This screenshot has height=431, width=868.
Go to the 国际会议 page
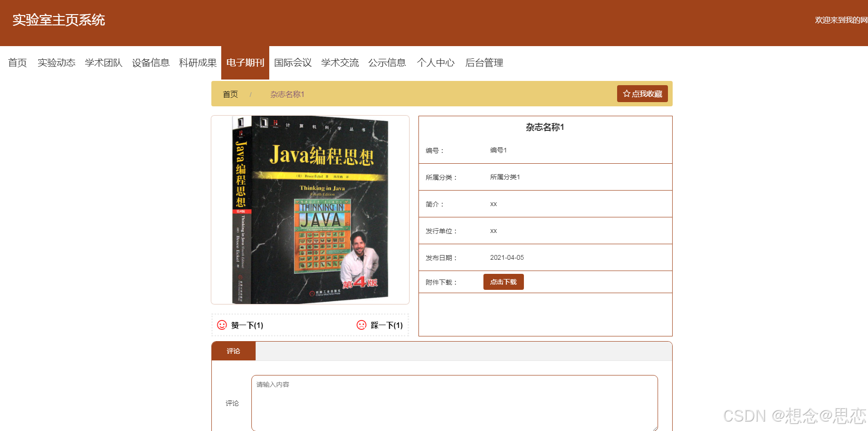pyautogui.click(x=293, y=63)
